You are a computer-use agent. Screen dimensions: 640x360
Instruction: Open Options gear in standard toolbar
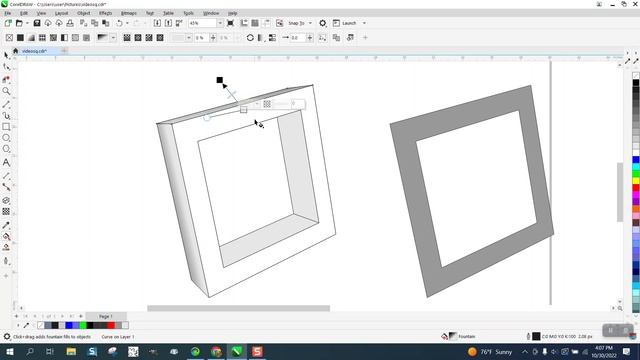click(322, 23)
